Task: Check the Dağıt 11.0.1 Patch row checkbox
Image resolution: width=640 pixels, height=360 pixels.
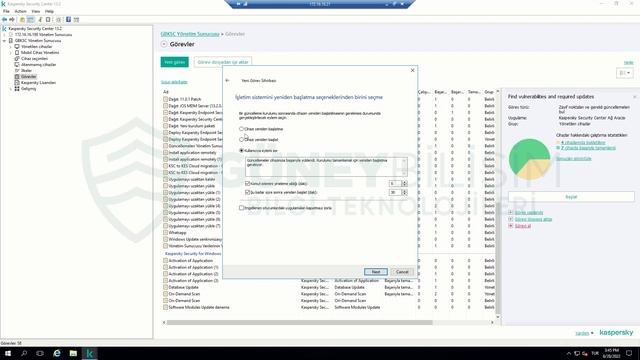Action: pos(165,99)
